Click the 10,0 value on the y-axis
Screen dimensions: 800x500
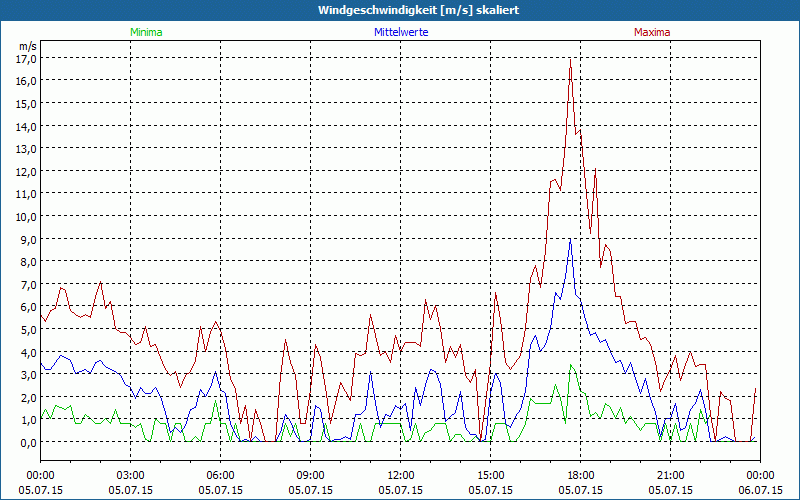[x=26, y=216]
